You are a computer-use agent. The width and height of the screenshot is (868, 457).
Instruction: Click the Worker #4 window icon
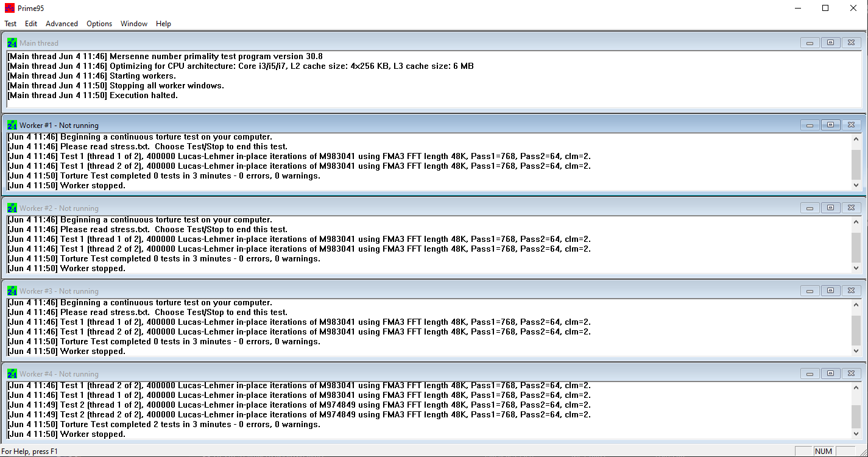tap(12, 374)
